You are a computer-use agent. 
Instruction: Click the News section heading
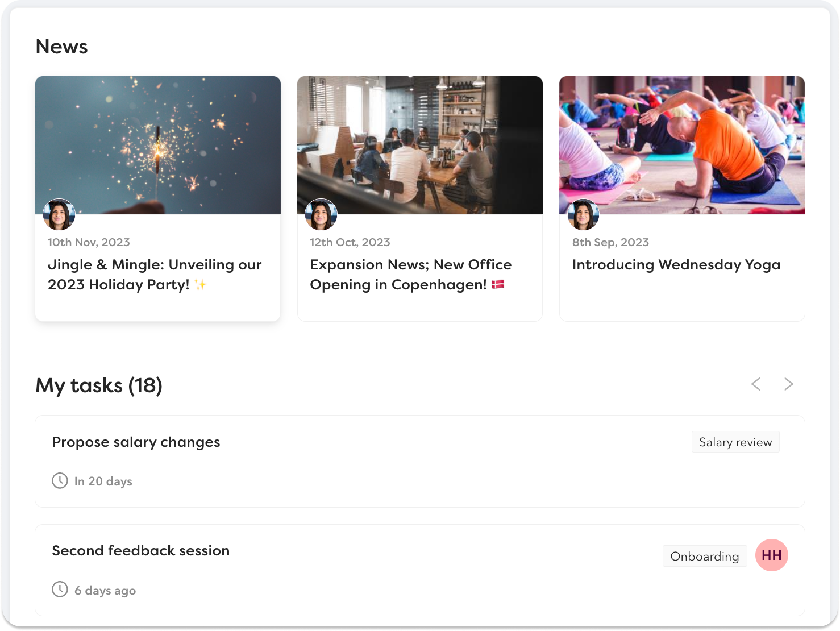[x=61, y=47]
